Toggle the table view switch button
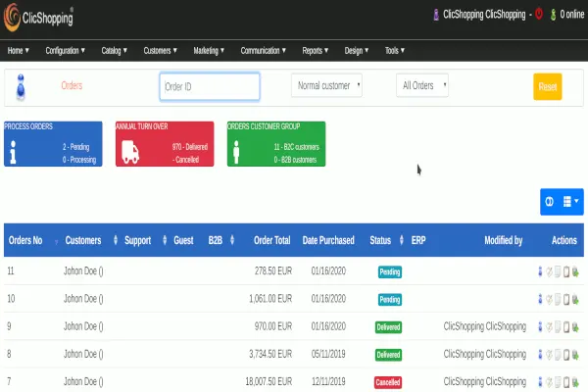Screen dimensions: 588x392 click(550, 202)
